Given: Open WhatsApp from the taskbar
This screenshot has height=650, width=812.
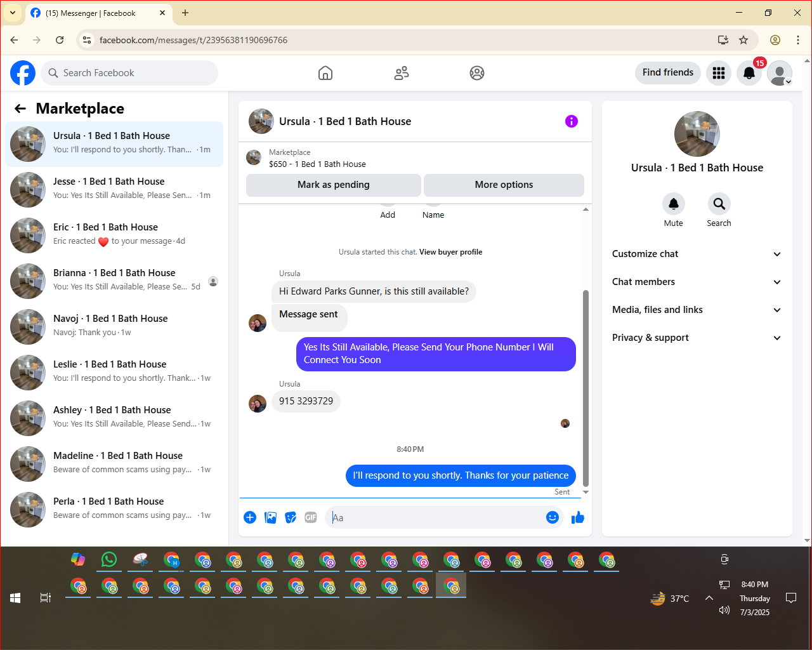Looking at the screenshot, I should point(109,559).
